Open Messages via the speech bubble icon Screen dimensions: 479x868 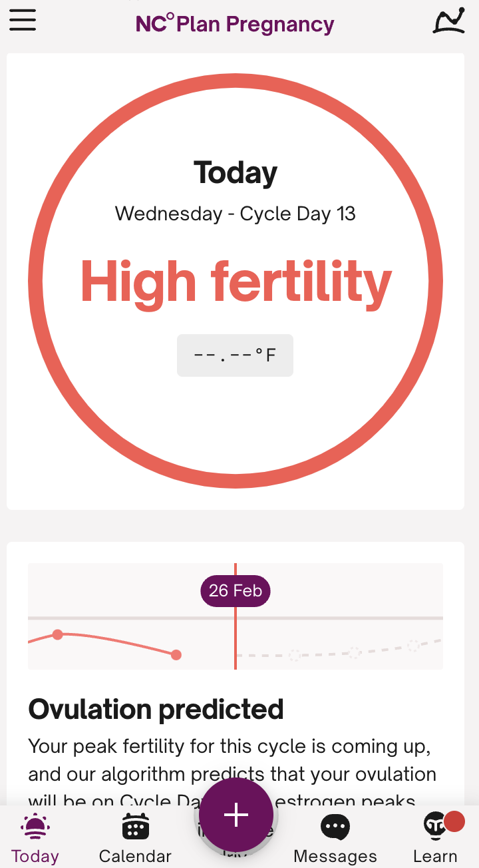pyautogui.click(x=335, y=828)
